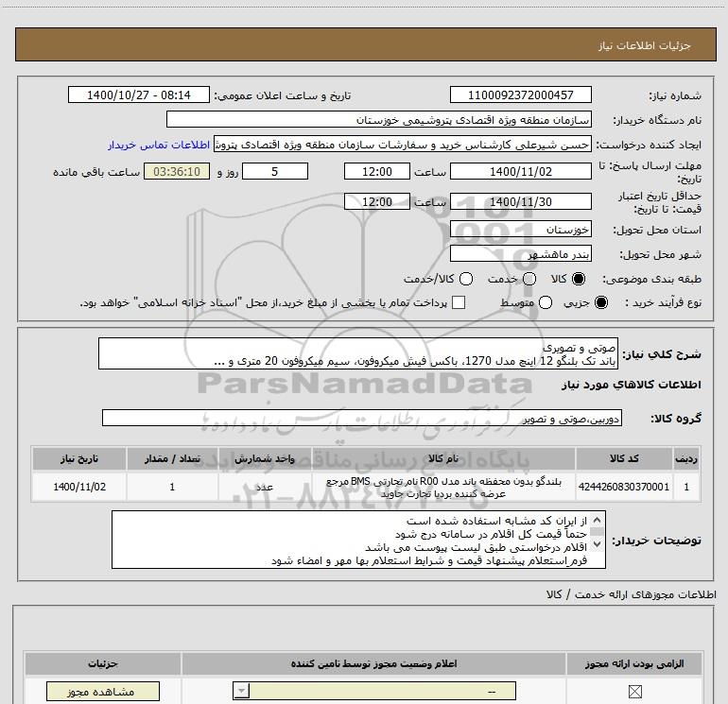Click the response deadline date 1400/11/02 field
728x704 pixels.
click(520, 171)
